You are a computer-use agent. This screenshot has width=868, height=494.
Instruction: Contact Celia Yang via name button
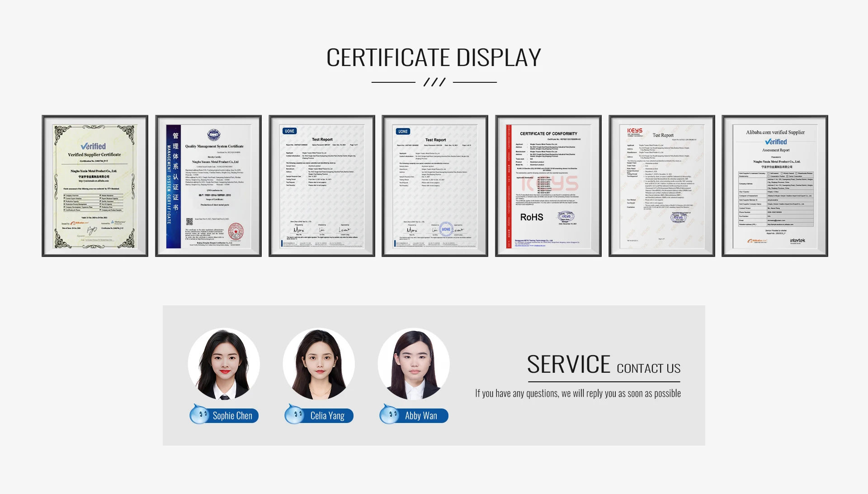(327, 416)
